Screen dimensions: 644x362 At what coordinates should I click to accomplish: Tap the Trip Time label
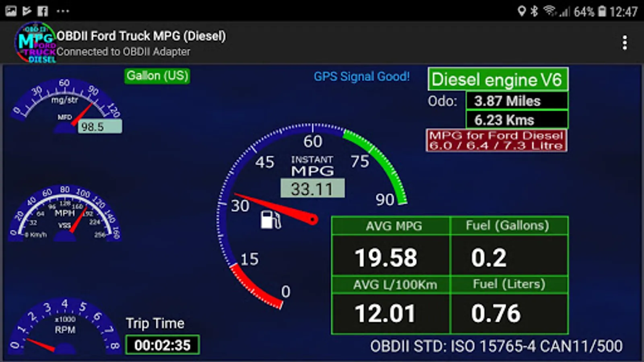[155, 323]
